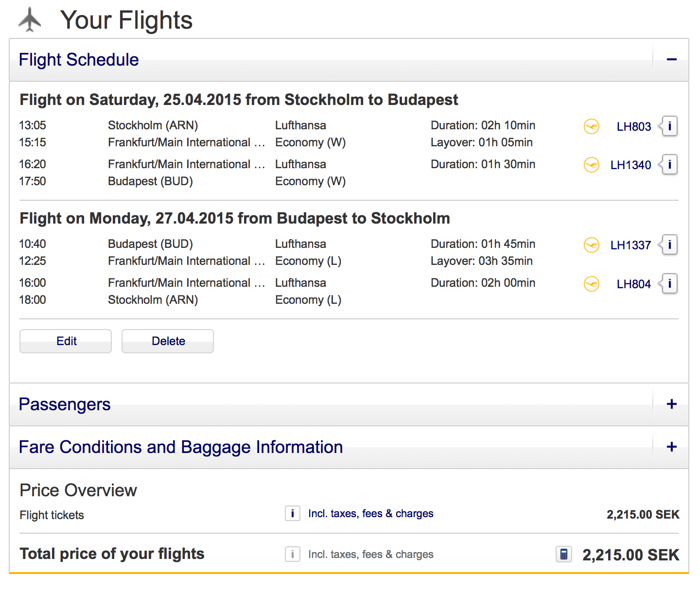Click Lufthansa crane logo beside LH803
Viewport: 700px width, 592px height.
(x=592, y=126)
